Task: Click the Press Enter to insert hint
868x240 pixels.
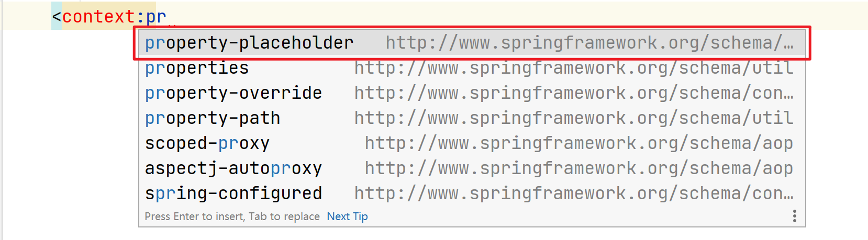Action: (x=232, y=216)
